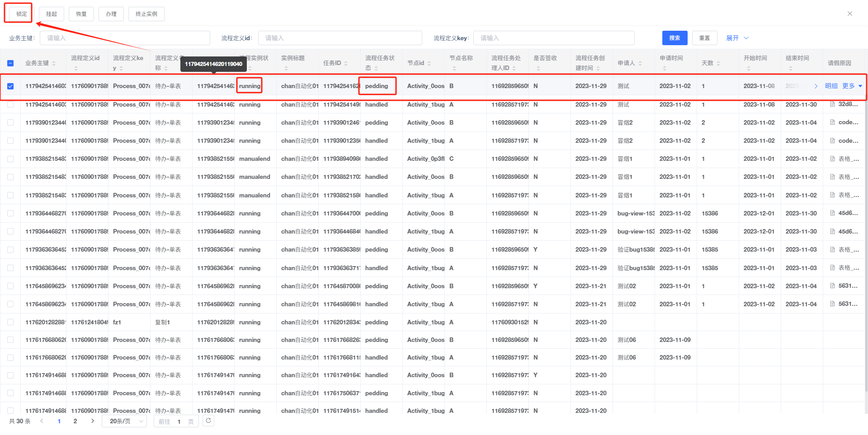Click 明细 link in first row
Screen dimensions: 868x435
coord(831,86)
